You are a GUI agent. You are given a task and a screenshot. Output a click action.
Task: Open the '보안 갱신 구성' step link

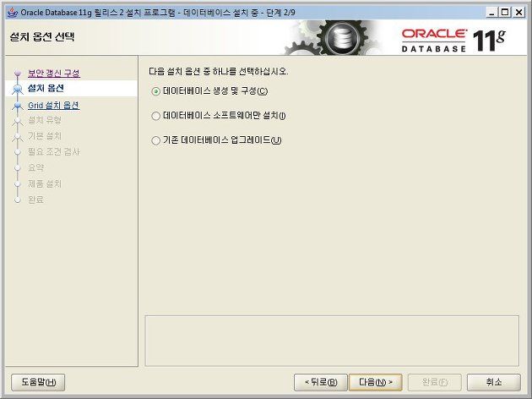(x=53, y=73)
